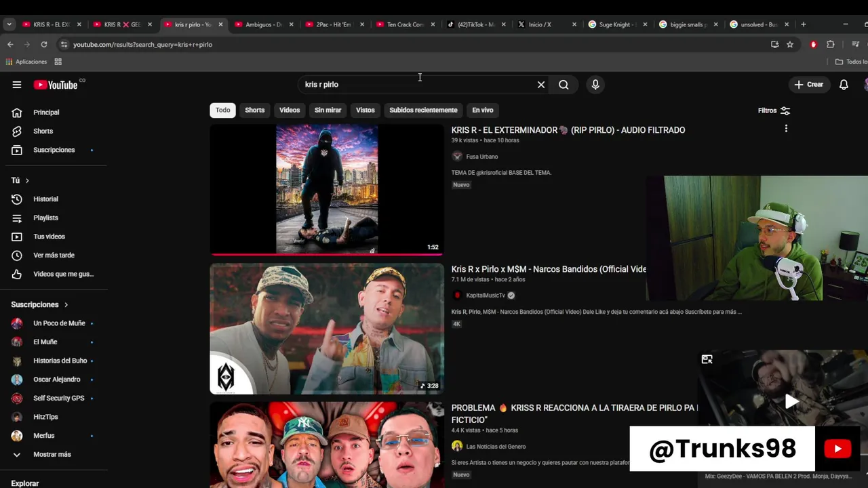This screenshot has width=868, height=488.
Task: Switch to the TikTok browser tab
Action: (x=475, y=24)
